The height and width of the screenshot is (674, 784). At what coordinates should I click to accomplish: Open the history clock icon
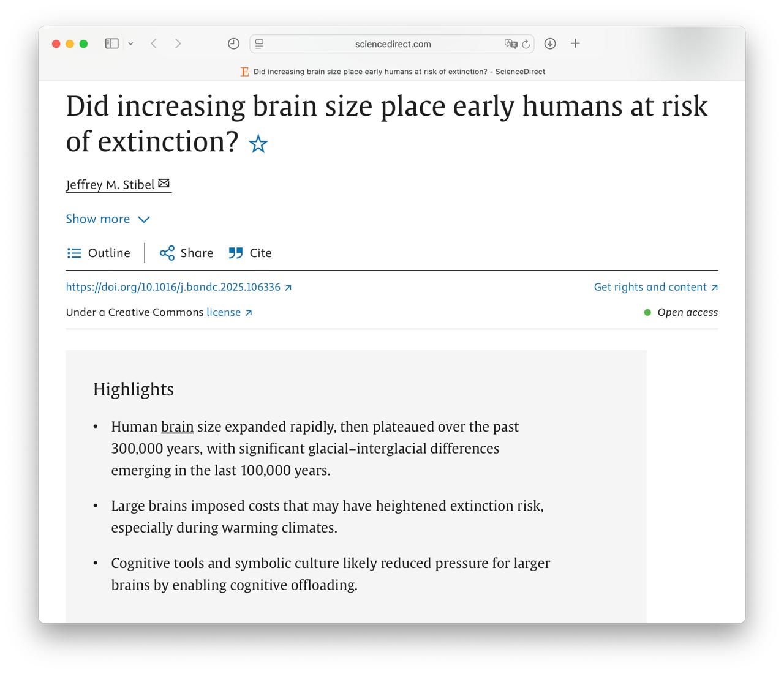pos(233,43)
